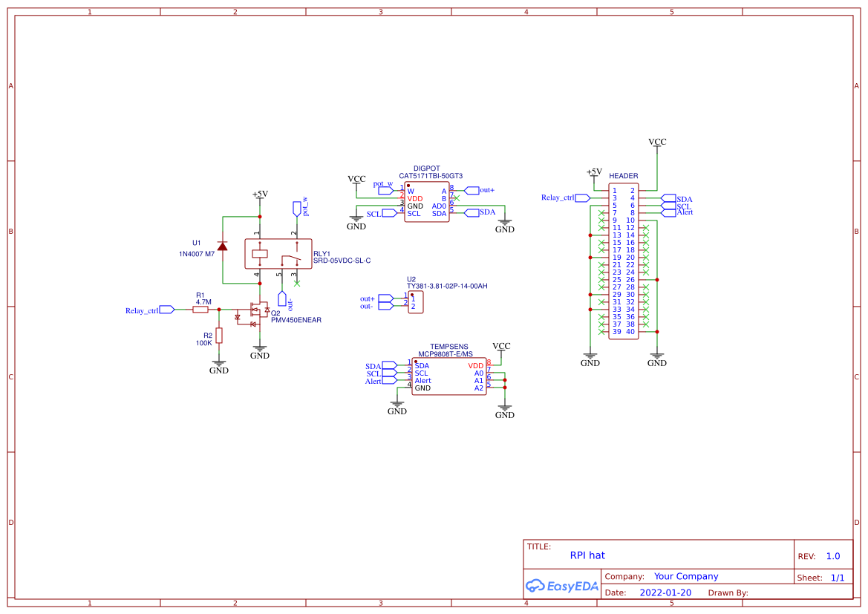Select the 40-pin HEADER symbol
868x614 pixels.
click(x=624, y=260)
